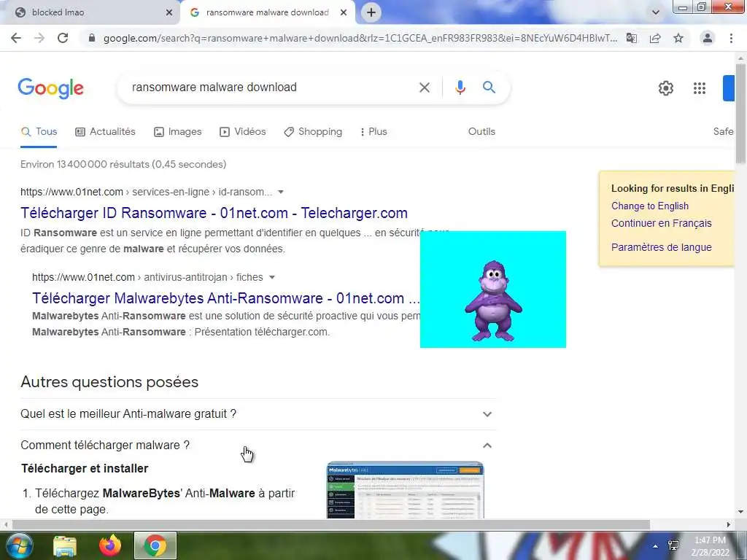Click the Google logo

[x=50, y=88]
